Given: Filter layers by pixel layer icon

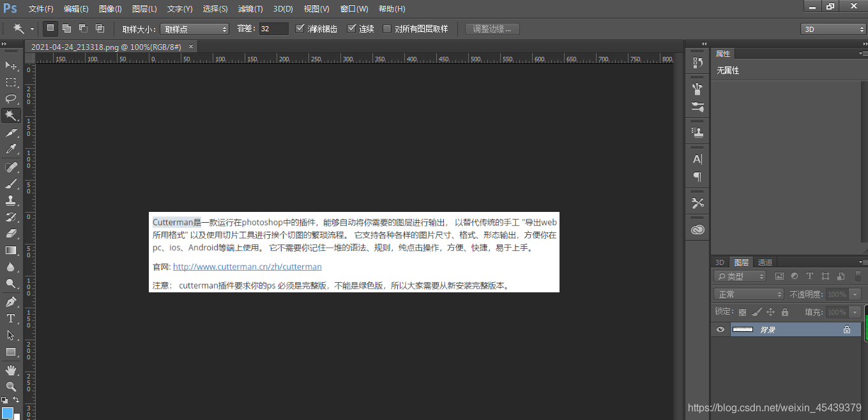Looking at the screenshot, I should [779, 276].
